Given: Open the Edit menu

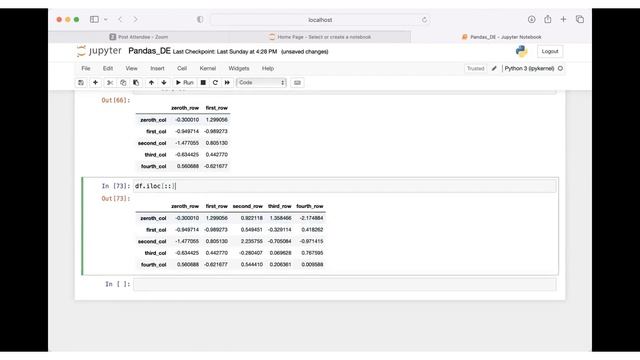Looking at the screenshot, I should 108,68.
